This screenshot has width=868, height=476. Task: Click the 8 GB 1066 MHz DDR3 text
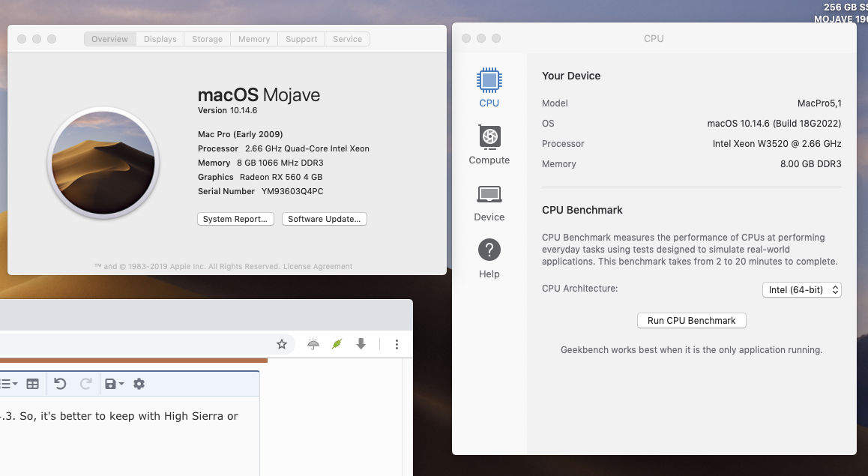tap(280, 163)
